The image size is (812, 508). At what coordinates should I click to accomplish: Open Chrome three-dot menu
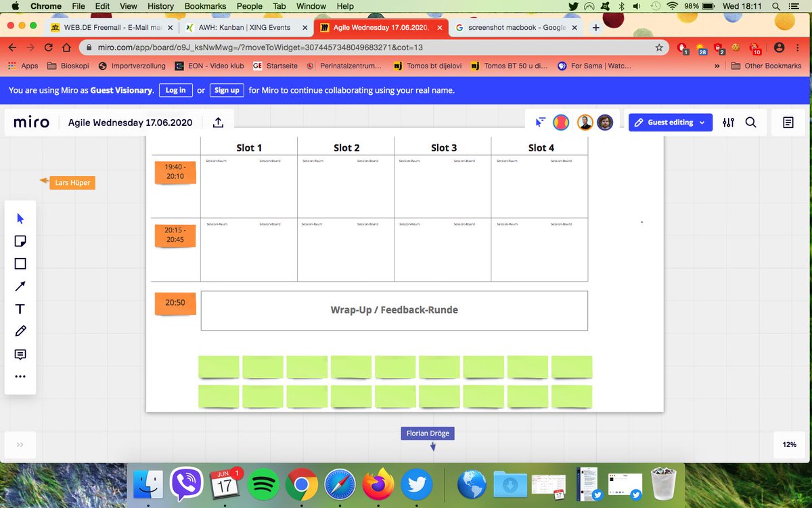tap(798, 48)
